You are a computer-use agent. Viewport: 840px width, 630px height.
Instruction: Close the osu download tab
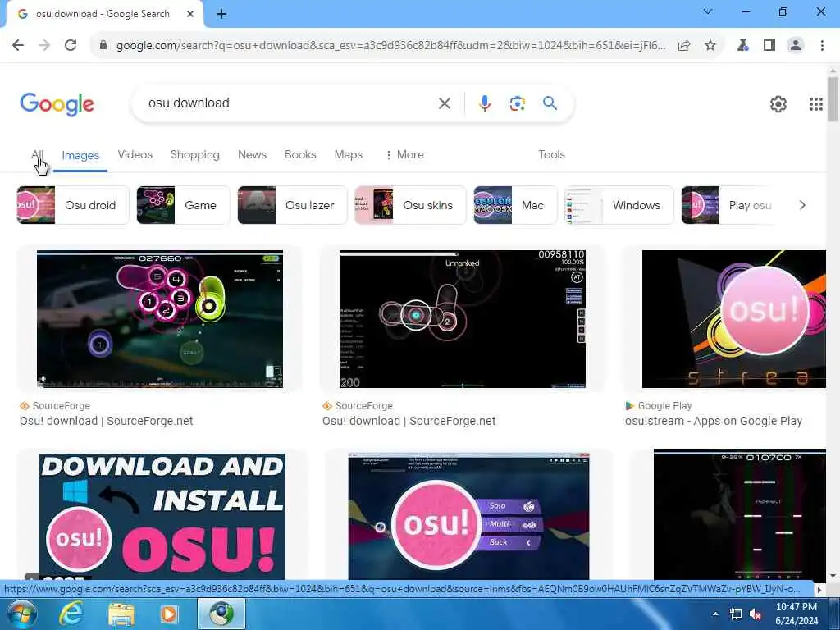(x=190, y=15)
